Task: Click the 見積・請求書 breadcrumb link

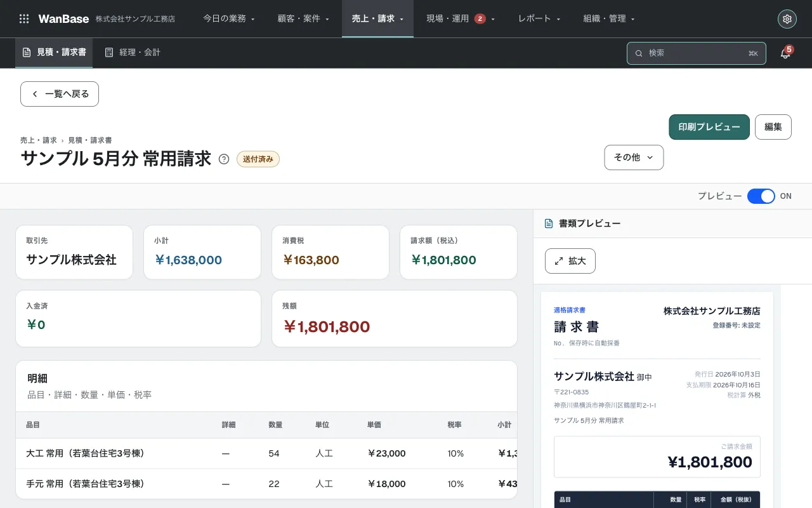Action: [90, 140]
